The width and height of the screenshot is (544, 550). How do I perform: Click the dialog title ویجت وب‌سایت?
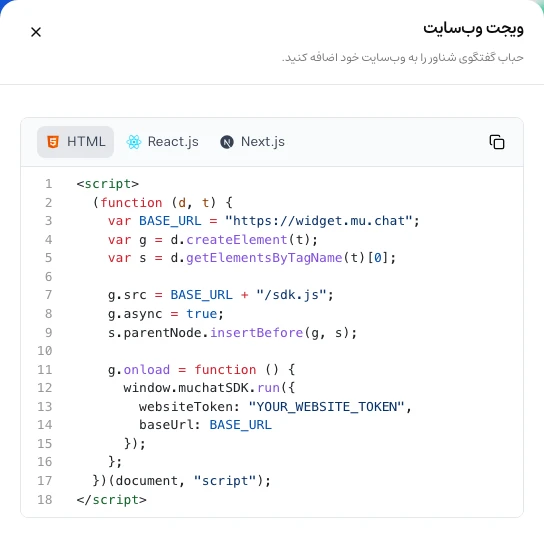pyautogui.click(x=473, y=28)
